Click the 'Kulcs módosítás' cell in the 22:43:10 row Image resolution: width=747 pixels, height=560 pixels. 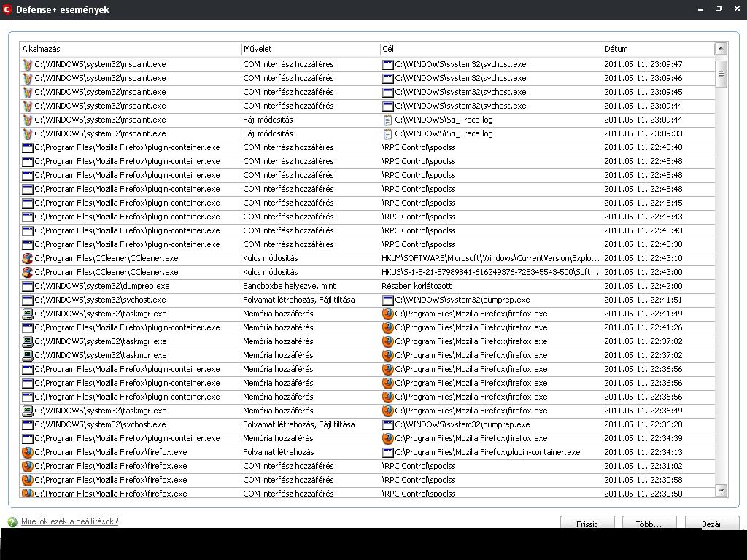click(x=270, y=258)
